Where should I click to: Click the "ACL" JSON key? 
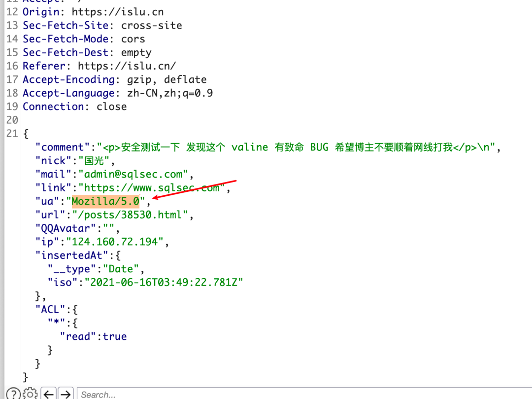[50, 310]
